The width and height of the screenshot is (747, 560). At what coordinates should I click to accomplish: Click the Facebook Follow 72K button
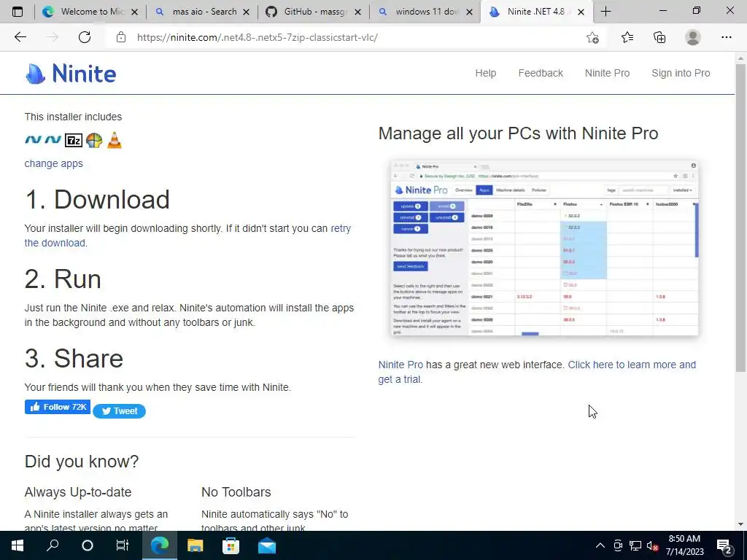pos(58,407)
